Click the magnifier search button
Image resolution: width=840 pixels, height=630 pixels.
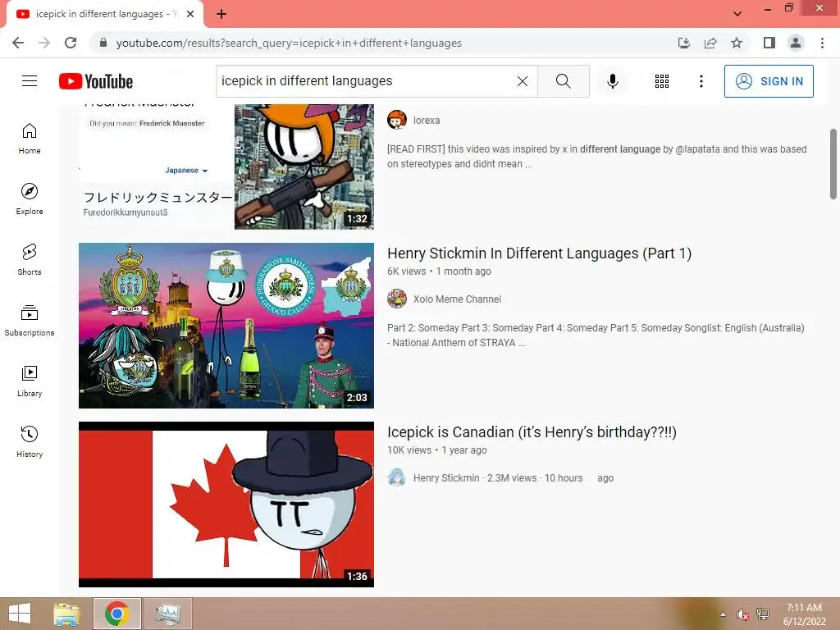pos(563,81)
